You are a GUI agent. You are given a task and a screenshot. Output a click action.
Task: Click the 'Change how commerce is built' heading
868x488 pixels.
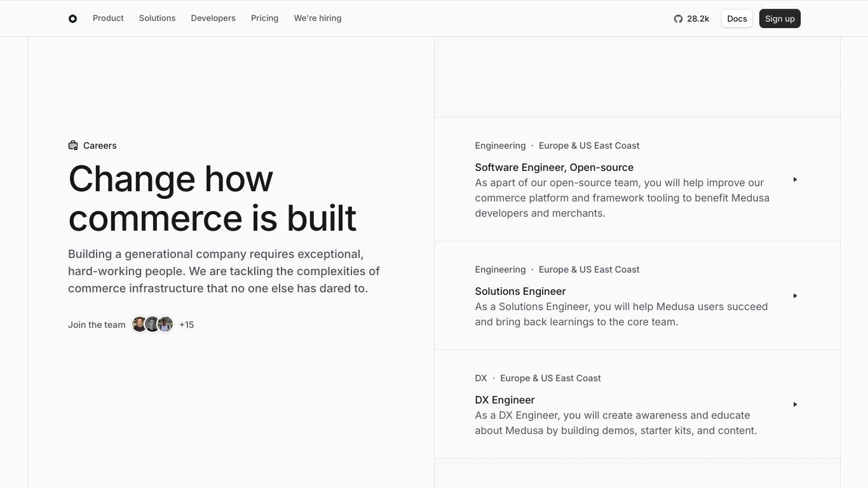212,198
